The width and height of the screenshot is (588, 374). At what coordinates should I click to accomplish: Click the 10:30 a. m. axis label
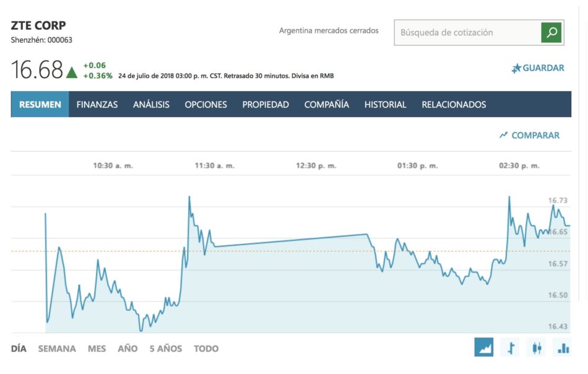pos(113,165)
